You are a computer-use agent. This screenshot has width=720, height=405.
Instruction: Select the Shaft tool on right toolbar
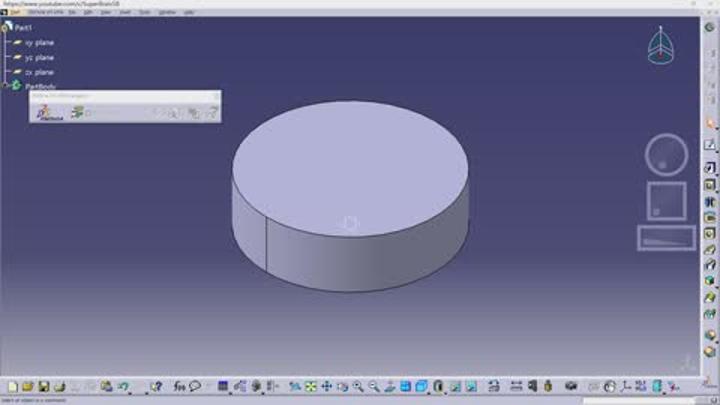point(709,202)
